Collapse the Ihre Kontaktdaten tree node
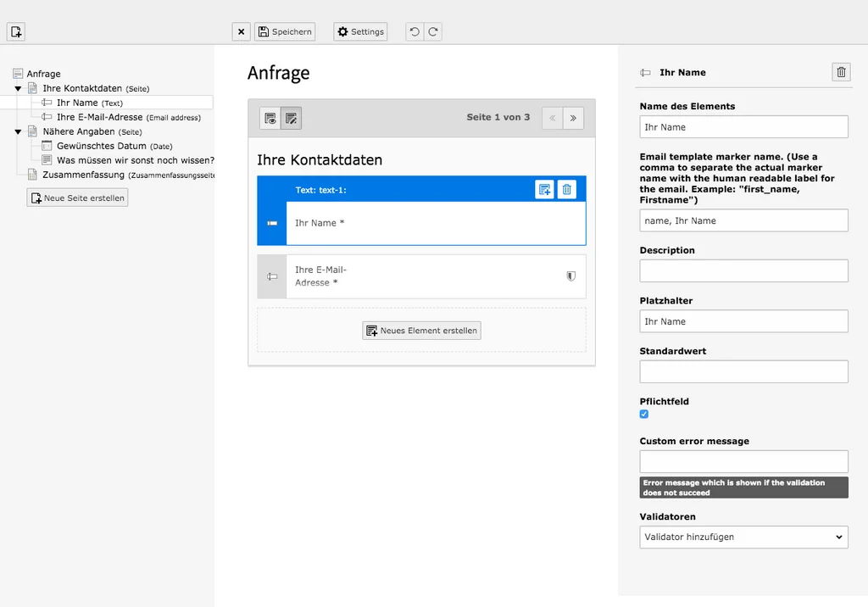The image size is (868, 607). click(18, 88)
